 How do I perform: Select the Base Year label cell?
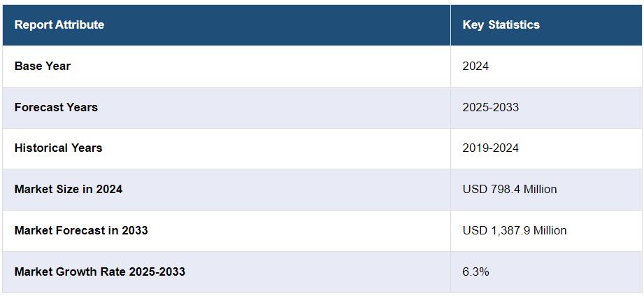click(43, 66)
